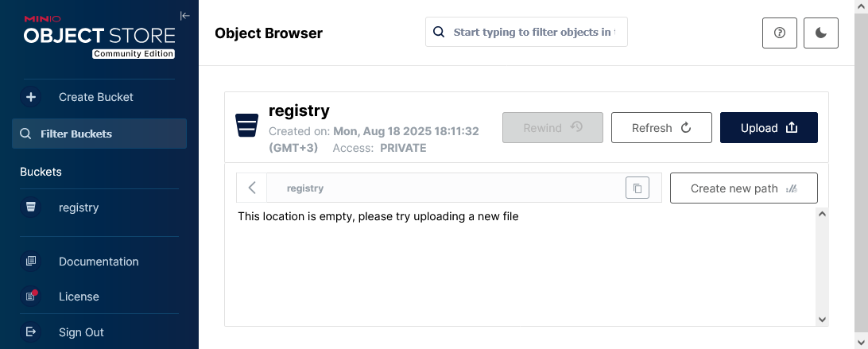Click the License icon in the sidebar
The width and height of the screenshot is (868, 349).
(x=31, y=297)
